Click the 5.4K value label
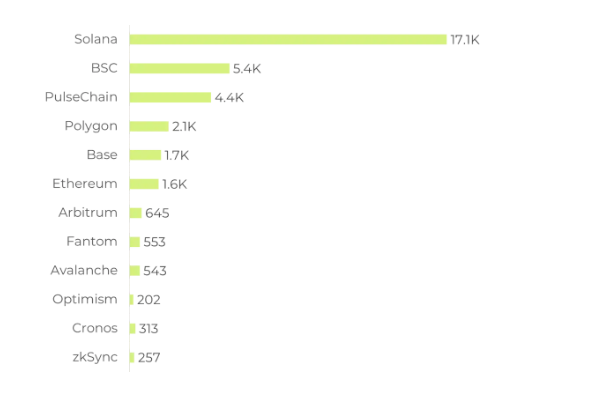This screenshot has height=402, width=603. [x=247, y=69]
